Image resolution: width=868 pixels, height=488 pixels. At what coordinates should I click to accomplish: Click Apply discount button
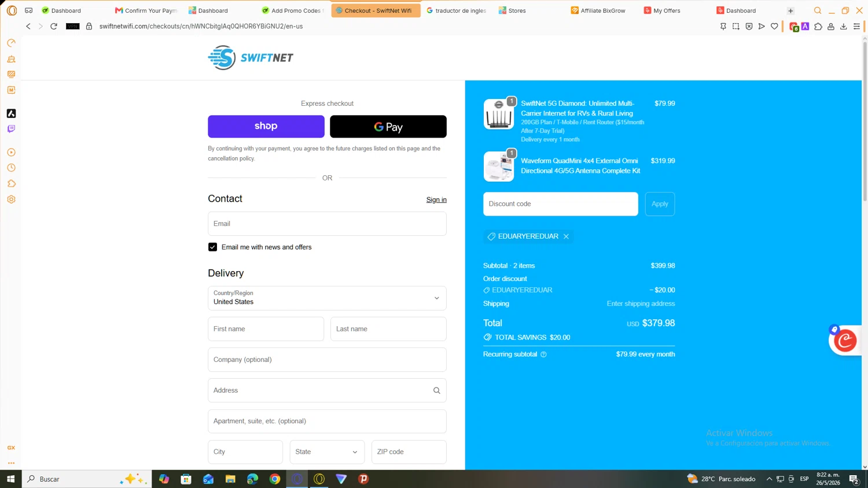tap(660, 204)
